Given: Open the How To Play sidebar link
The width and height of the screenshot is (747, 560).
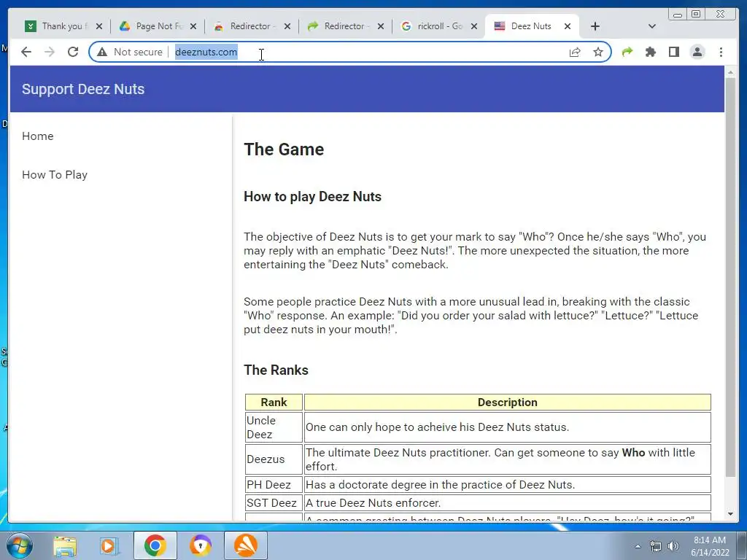Looking at the screenshot, I should 55,175.
